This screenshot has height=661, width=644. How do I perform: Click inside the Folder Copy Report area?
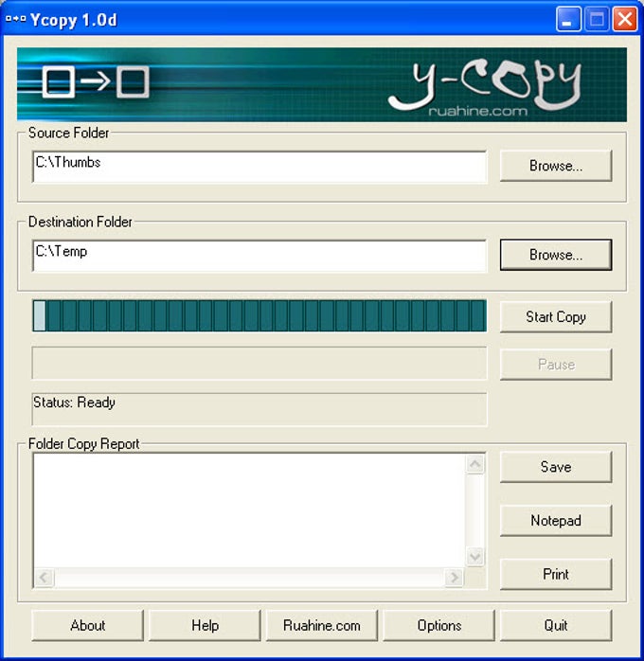[x=249, y=510]
